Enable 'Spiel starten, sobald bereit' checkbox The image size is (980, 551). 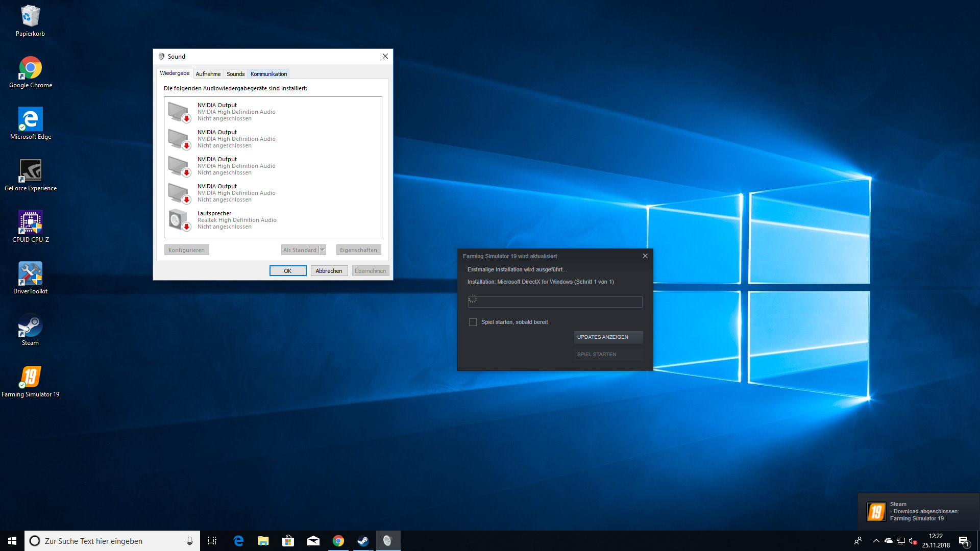click(x=473, y=322)
